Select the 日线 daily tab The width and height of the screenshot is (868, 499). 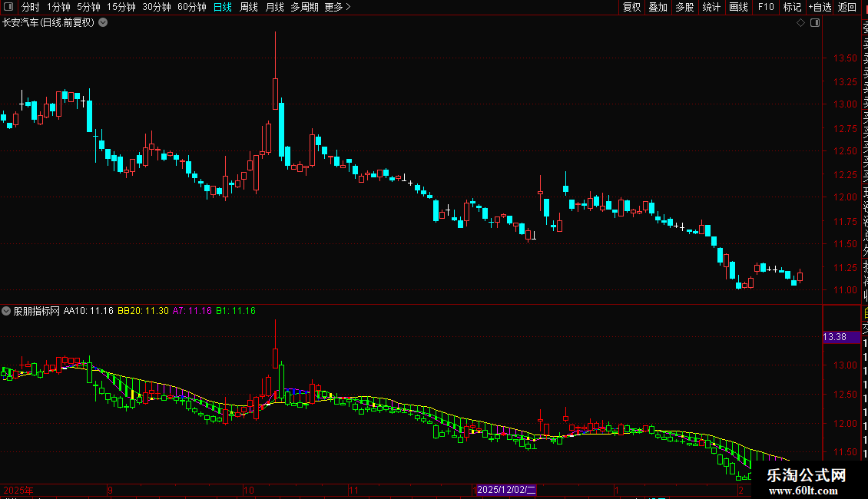click(x=223, y=7)
